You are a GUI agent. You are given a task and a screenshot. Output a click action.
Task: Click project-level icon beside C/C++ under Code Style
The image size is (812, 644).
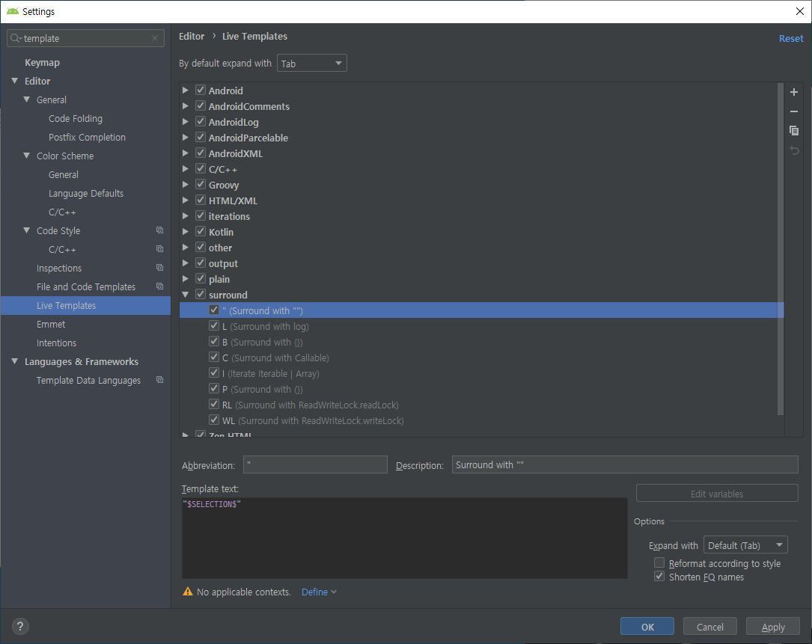pyautogui.click(x=159, y=249)
